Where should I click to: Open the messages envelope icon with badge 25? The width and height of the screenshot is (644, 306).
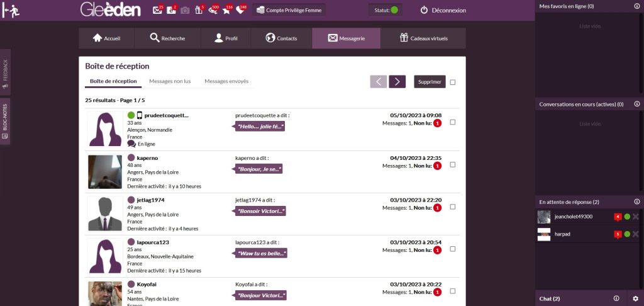(157, 10)
